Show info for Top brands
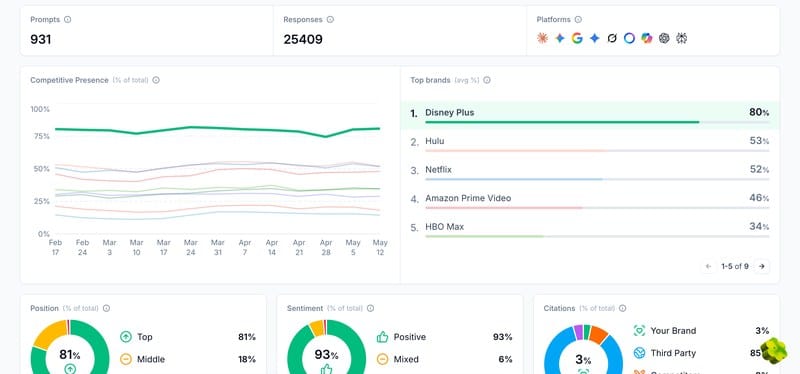 487,80
